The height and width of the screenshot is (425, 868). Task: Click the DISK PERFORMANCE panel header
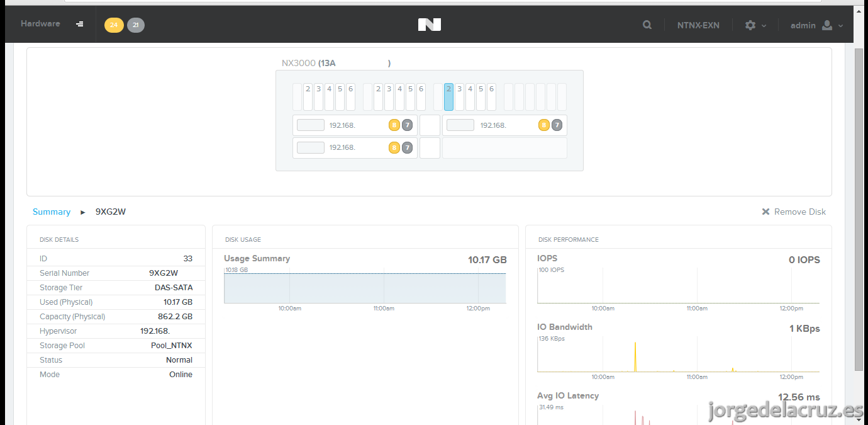(569, 240)
